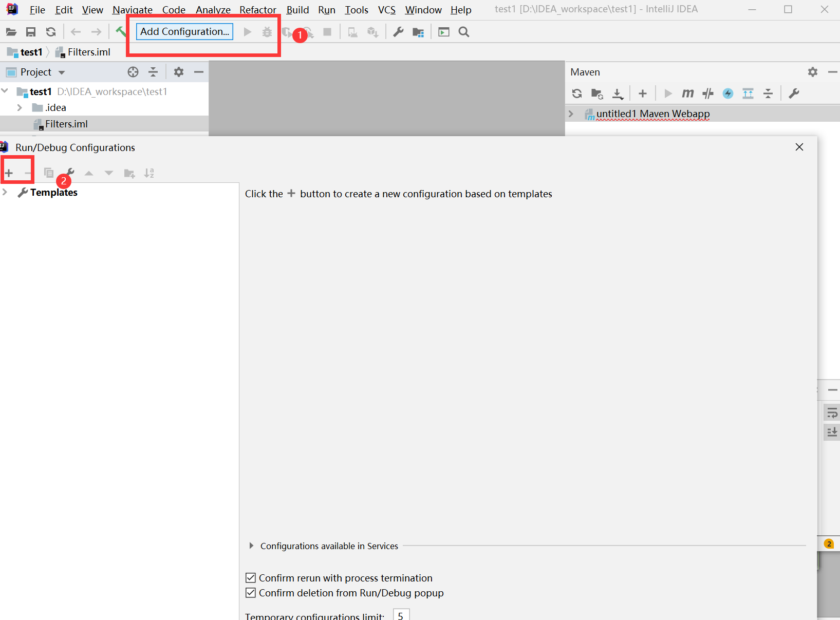The height and width of the screenshot is (620, 840).
Task: Open Project Structure toolbar icon
Action: (x=418, y=32)
